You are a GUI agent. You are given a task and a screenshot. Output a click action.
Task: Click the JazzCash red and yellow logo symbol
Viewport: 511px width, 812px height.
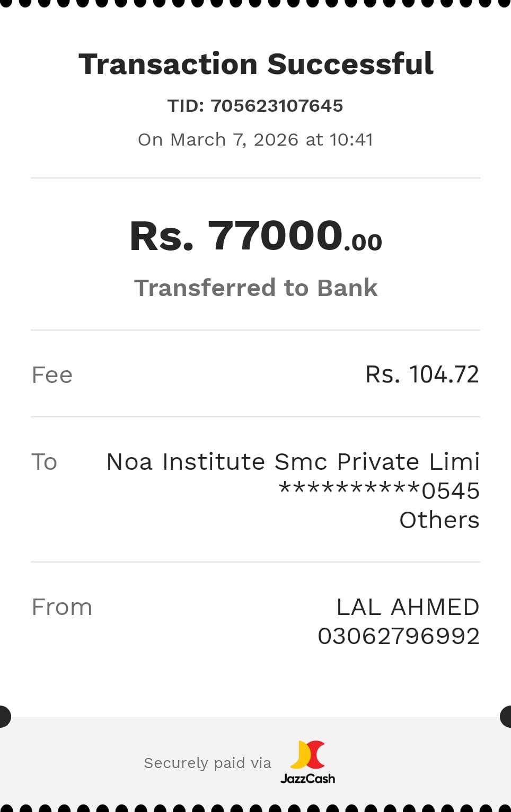pos(307,755)
